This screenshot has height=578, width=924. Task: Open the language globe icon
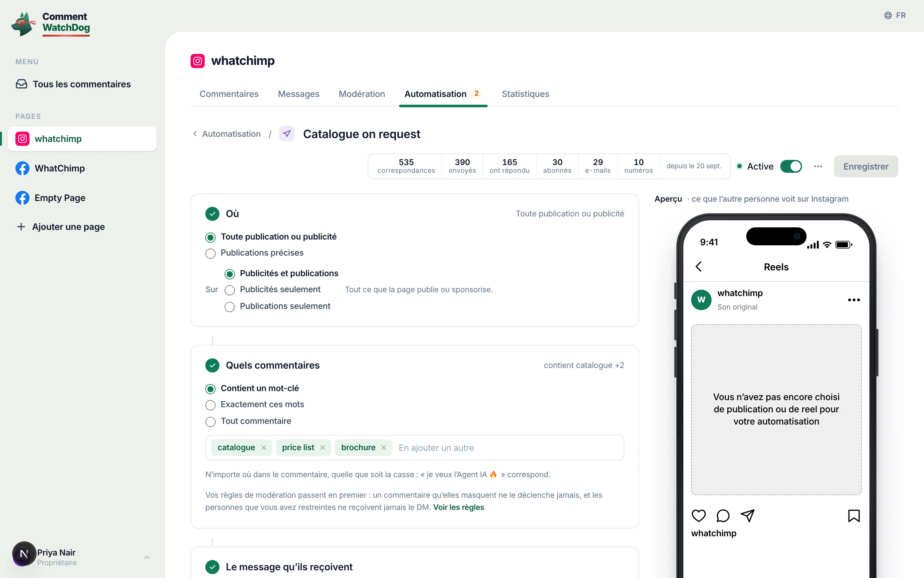888,15
